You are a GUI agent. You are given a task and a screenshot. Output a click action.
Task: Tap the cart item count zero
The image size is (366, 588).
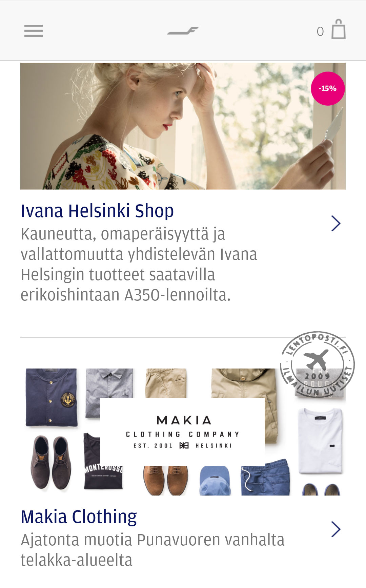click(320, 31)
